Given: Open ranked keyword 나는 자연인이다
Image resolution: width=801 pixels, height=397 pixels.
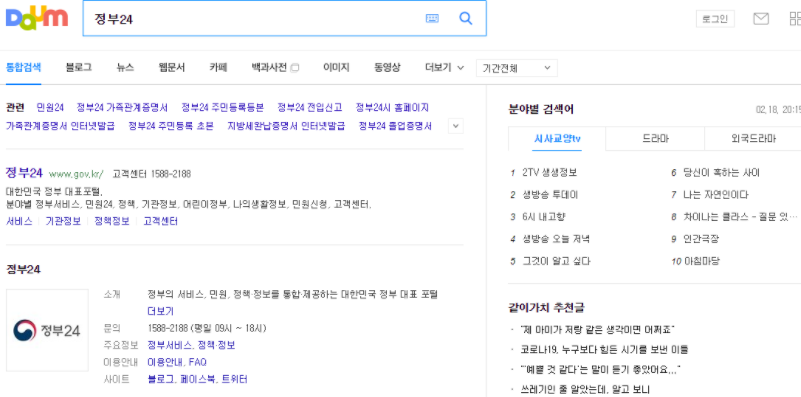Looking at the screenshot, I should (716, 195).
